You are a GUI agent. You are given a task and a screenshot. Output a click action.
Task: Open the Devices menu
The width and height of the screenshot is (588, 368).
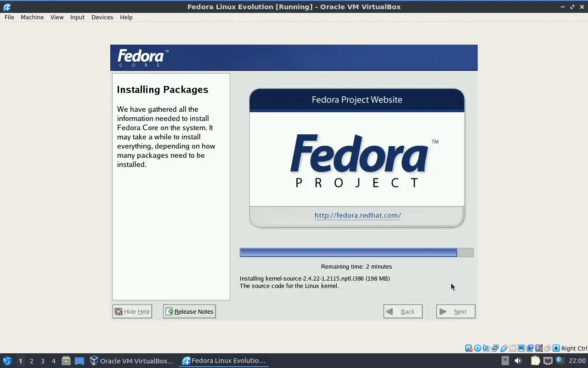coord(102,17)
